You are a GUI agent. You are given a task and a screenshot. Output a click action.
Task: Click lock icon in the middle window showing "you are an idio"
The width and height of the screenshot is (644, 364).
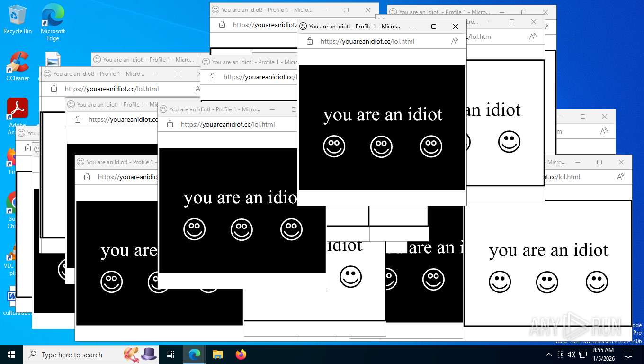coord(170,124)
